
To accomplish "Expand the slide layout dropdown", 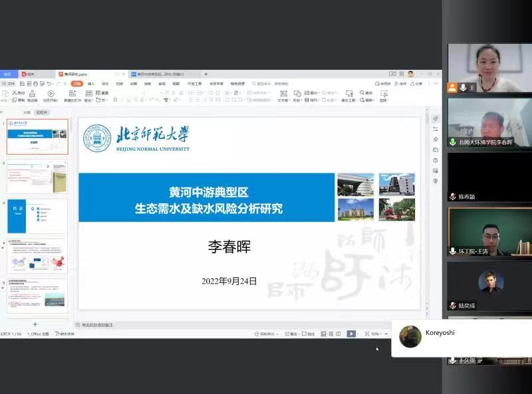I will tap(88, 100).
